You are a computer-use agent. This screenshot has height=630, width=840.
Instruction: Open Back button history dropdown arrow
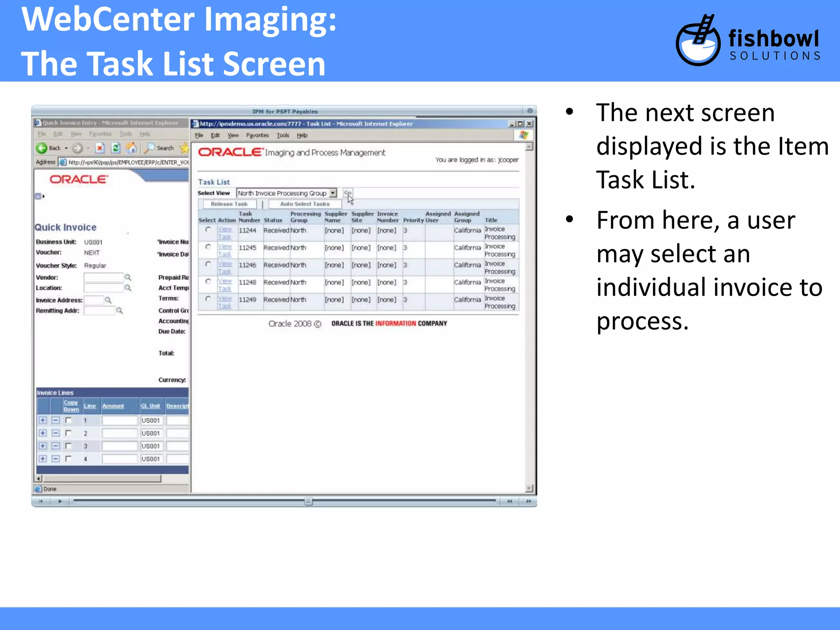tap(66, 148)
